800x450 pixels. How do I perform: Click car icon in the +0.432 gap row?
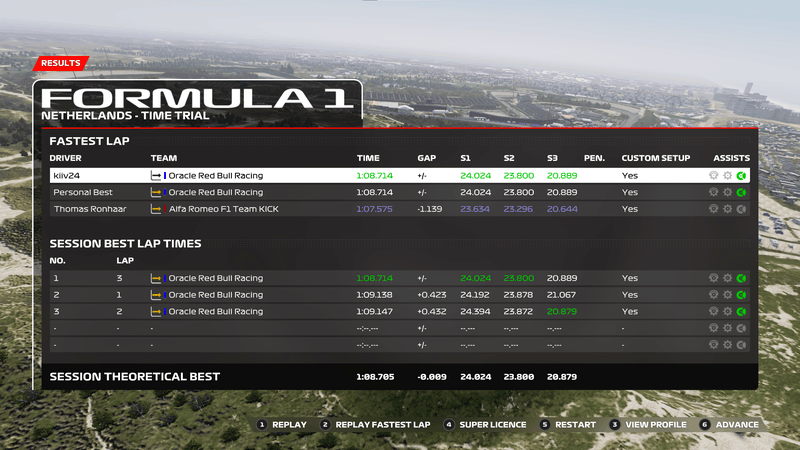click(156, 311)
